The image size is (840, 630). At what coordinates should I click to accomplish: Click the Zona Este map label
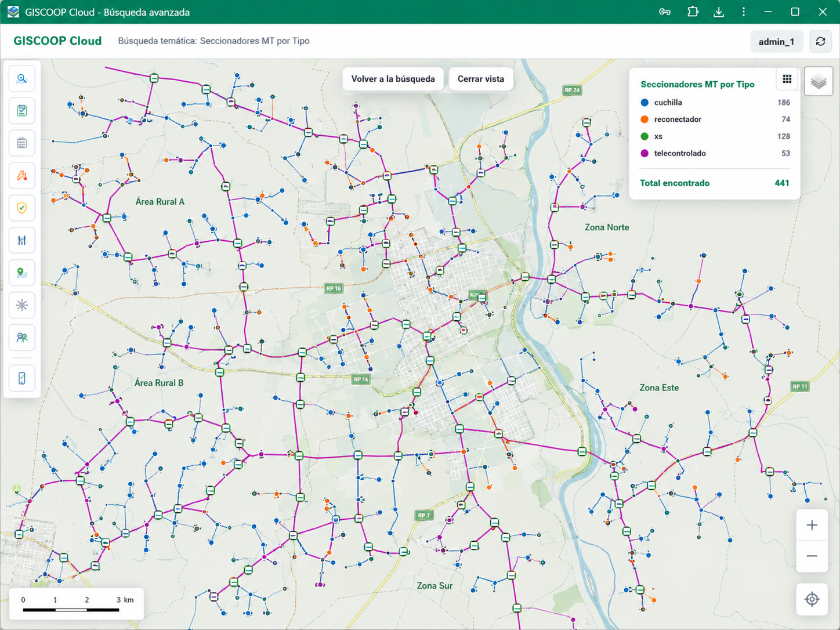point(659,388)
